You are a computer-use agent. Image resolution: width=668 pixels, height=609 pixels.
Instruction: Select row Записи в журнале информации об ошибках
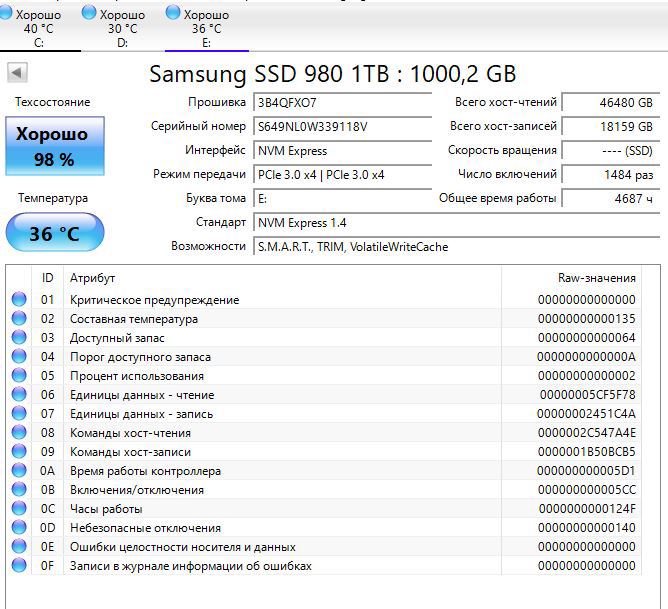tap(324, 566)
